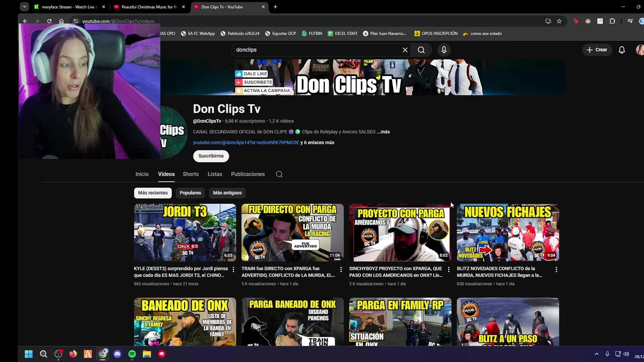Switch to Peaceful Christmas Music tab
This screenshot has width=644, height=362.
pyautogui.click(x=149, y=7)
